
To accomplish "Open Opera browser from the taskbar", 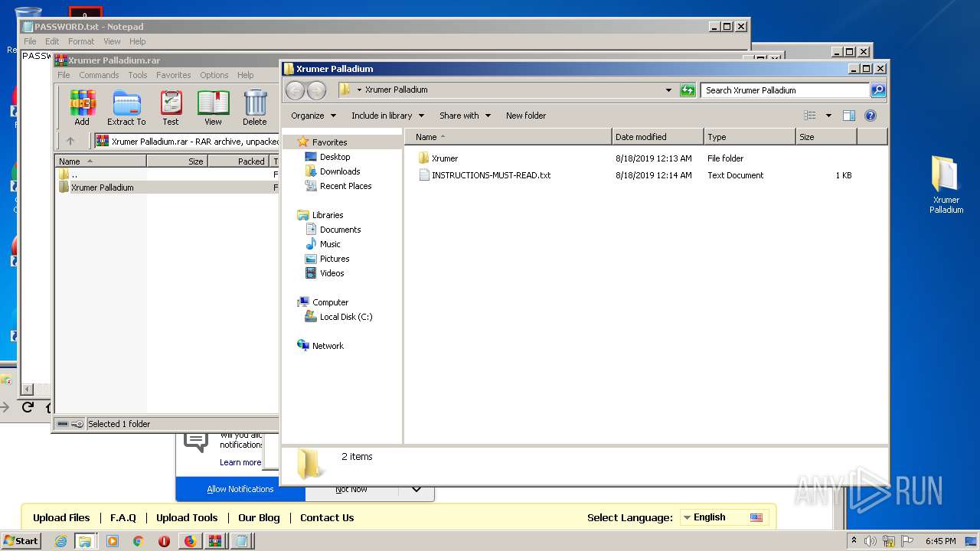I will 164,541.
